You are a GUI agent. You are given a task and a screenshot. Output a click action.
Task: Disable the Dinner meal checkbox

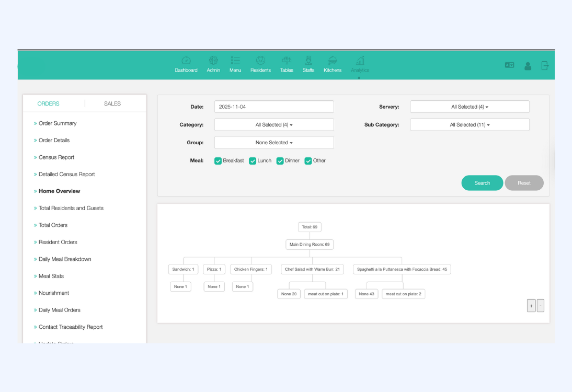(280, 161)
